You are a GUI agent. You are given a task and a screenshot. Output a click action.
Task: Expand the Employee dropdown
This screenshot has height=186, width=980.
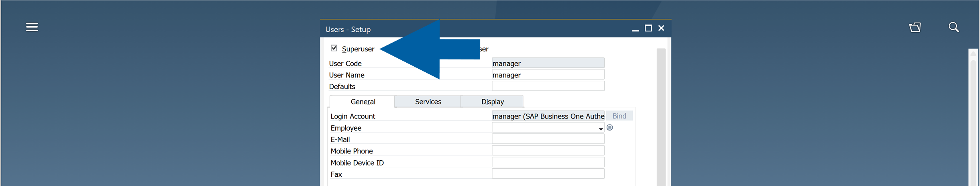(x=601, y=129)
